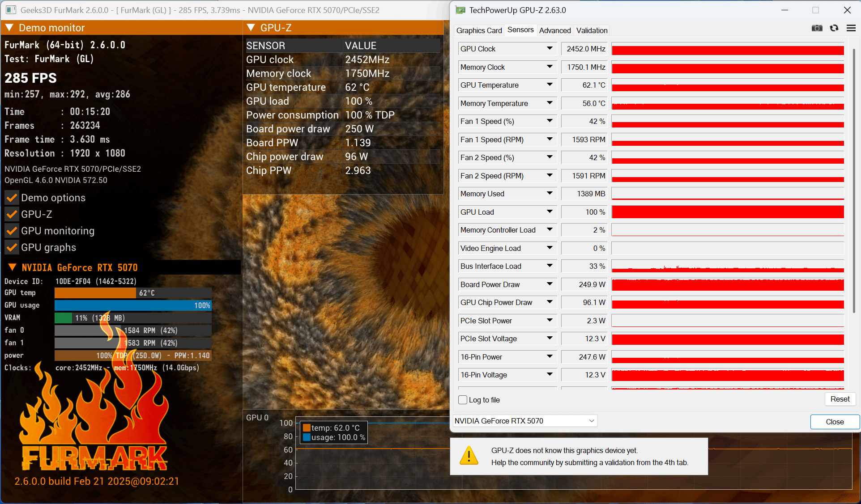This screenshot has width=861, height=504.
Task: Click the GPU-Z screenshot camera icon
Action: pos(817,28)
